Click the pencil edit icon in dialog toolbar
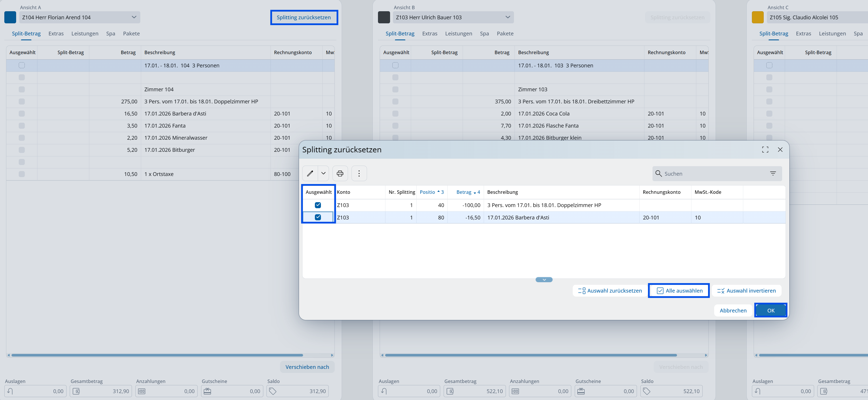Screen dimensions: 868x400 310,173
